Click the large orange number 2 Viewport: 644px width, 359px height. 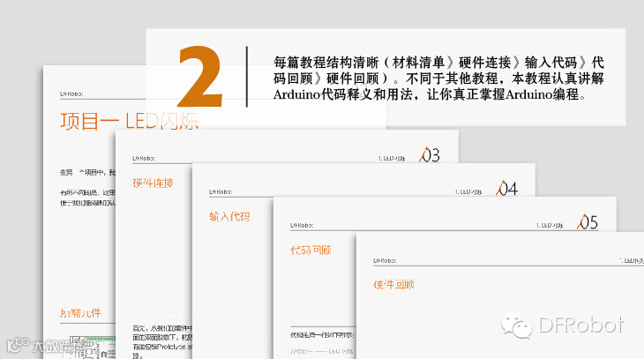201,77
